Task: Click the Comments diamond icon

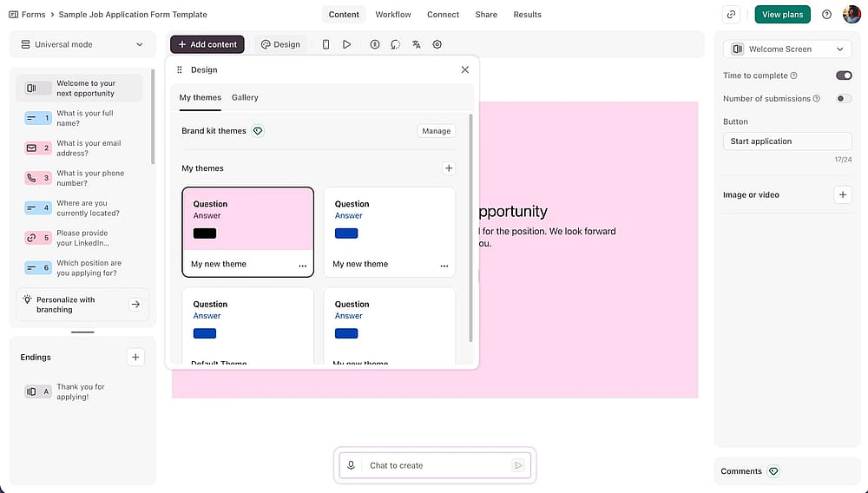Action: [773, 471]
